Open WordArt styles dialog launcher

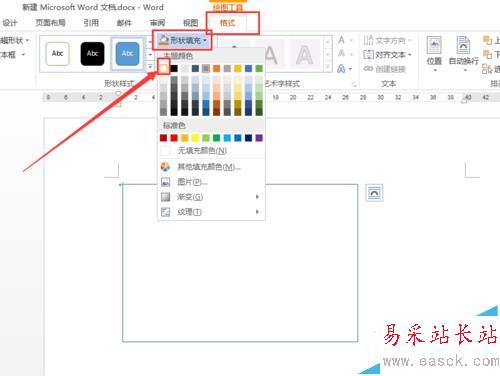(354, 85)
